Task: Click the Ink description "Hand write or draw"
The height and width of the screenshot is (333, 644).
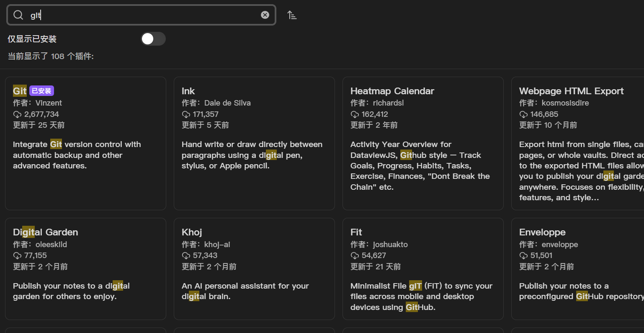Action: (252, 155)
